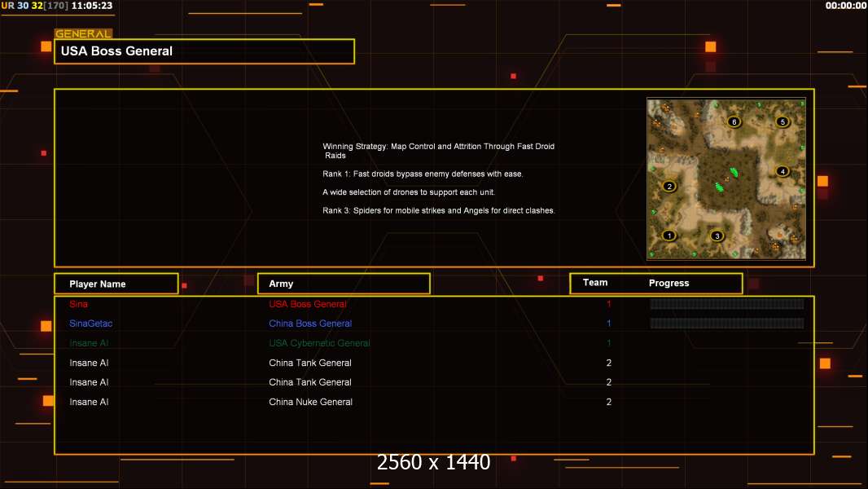Click the Winning Strategy description line
Viewport: 868px width, 489px height.
tap(438, 151)
